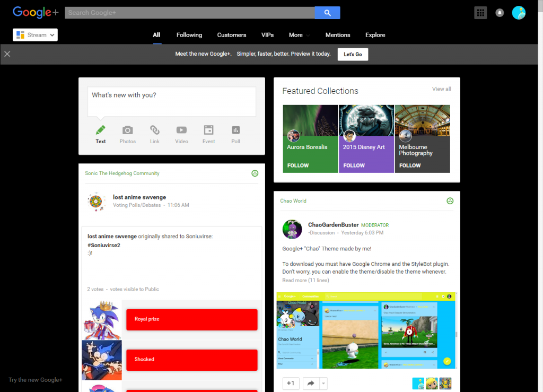
Task: Vote for Shocked poll option
Action: [x=192, y=360]
